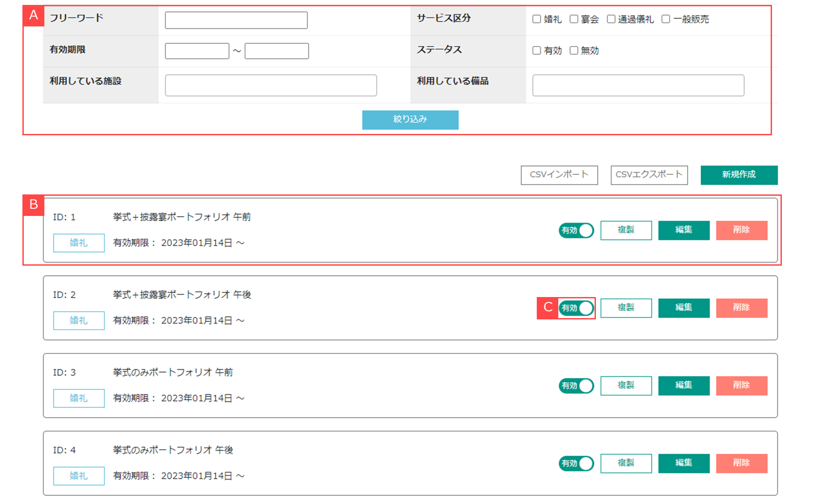This screenshot has width=828, height=504.
Task: Switch off the 有効 toggle for ID 3
Action: [576, 386]
